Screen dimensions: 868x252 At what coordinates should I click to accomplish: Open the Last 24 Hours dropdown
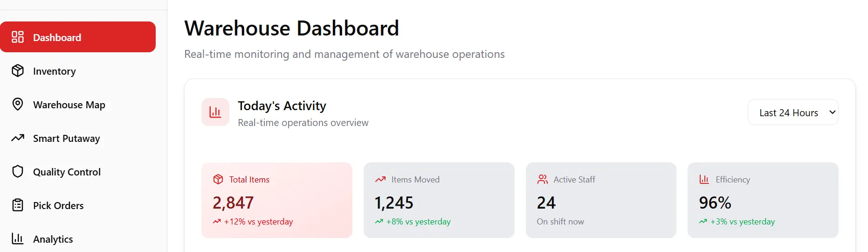tap(793, 112)
